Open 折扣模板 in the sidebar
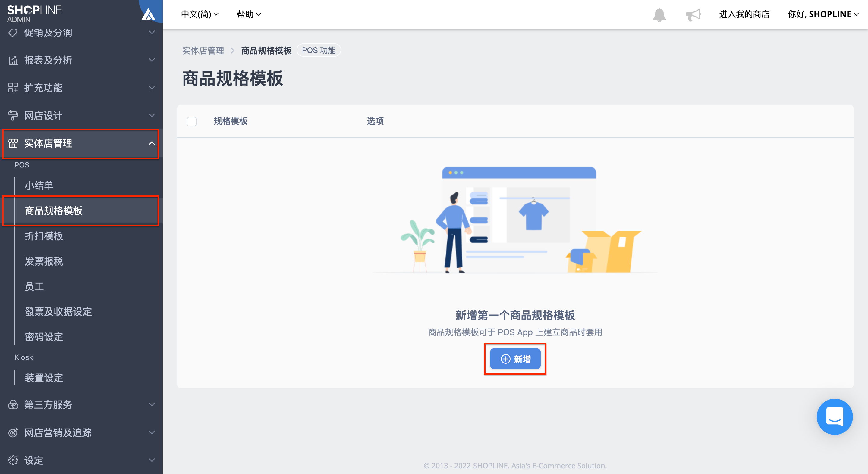The width and height of the screenshot is (868, 474). (x=44, y=236)
